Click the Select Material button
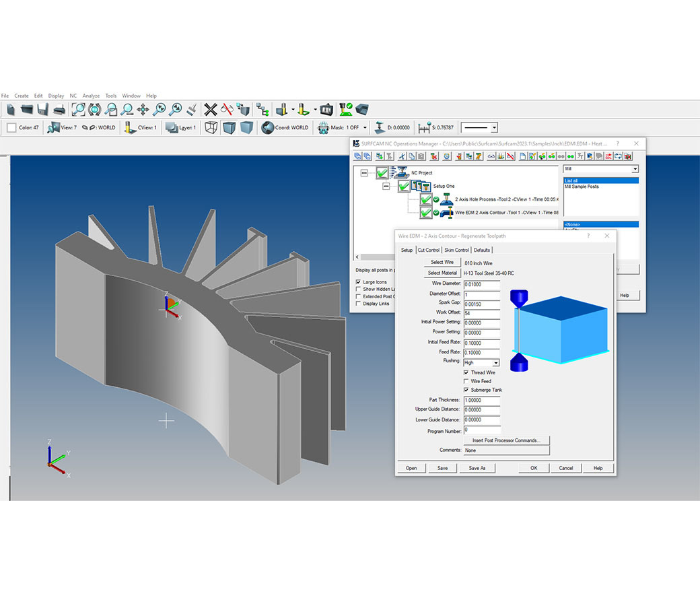The image size is (700, 606). (x=442, y=273)
